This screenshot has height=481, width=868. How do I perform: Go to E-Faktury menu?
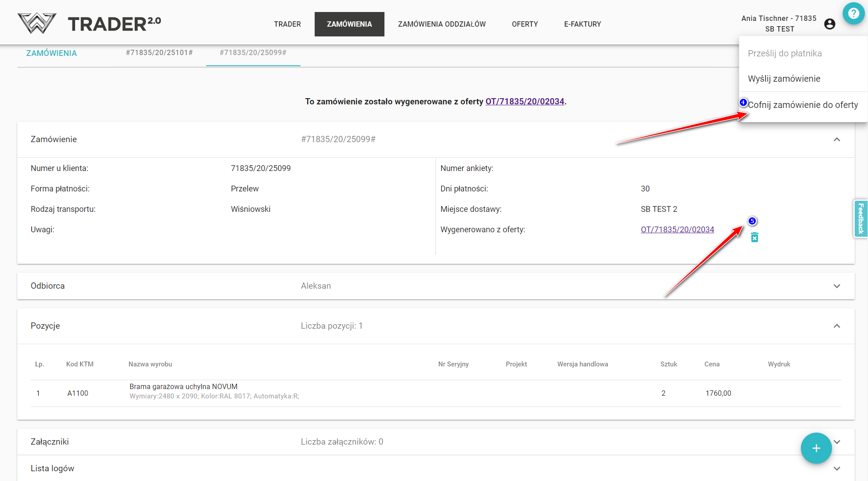(582, 24)
